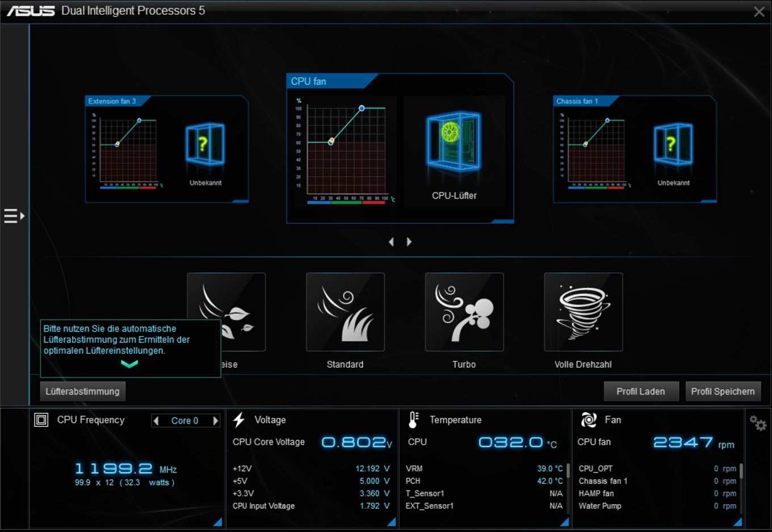This screenshot has height=532, width=772.
Task: Click the +5V voltage row
Action: click(311, 481)
